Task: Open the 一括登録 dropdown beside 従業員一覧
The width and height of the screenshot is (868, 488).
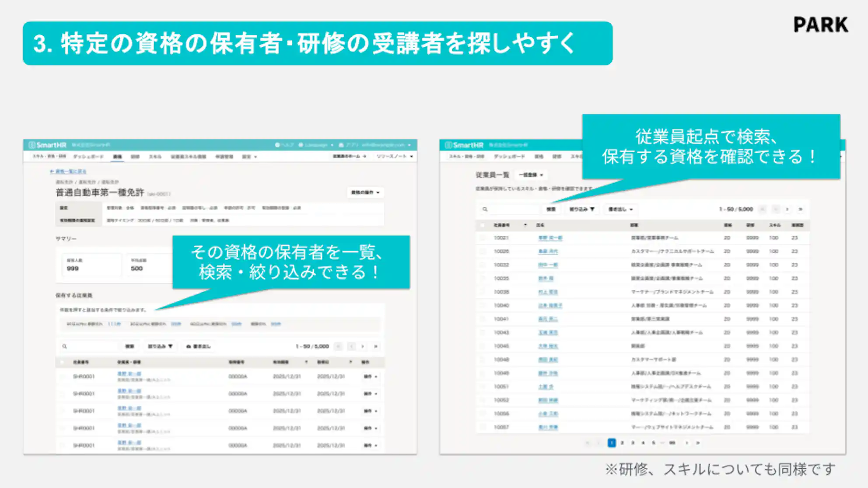Action: click(531, 175)
